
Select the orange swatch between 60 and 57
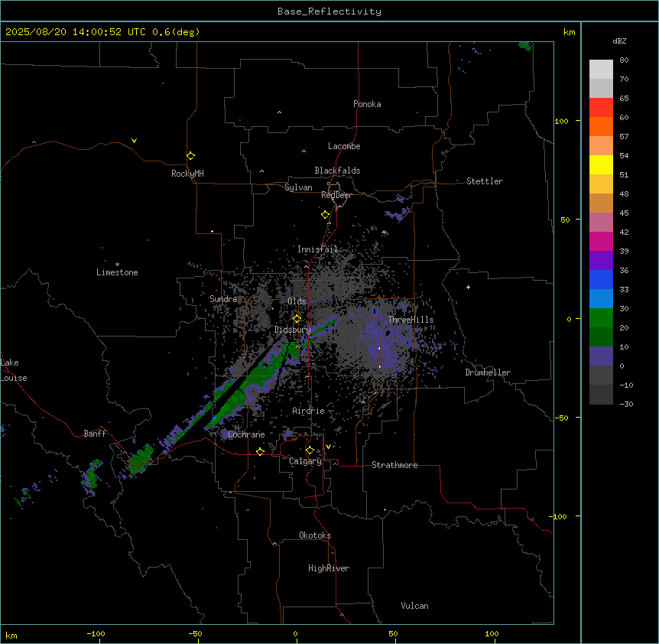[601, 127]
